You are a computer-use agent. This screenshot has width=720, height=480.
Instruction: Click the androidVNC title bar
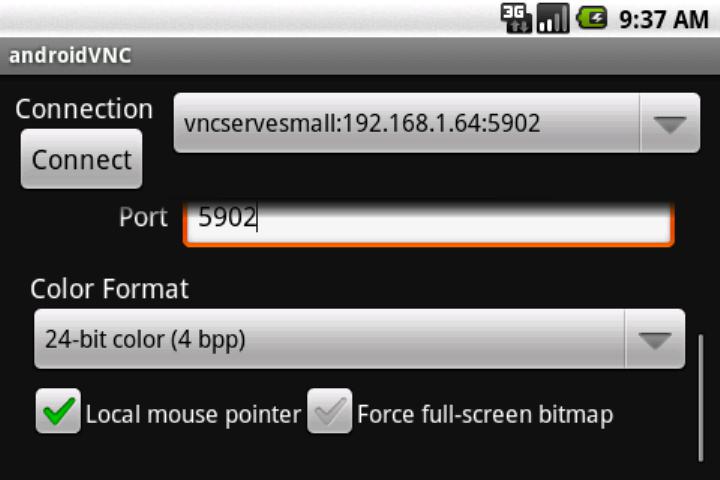point(360,56)
